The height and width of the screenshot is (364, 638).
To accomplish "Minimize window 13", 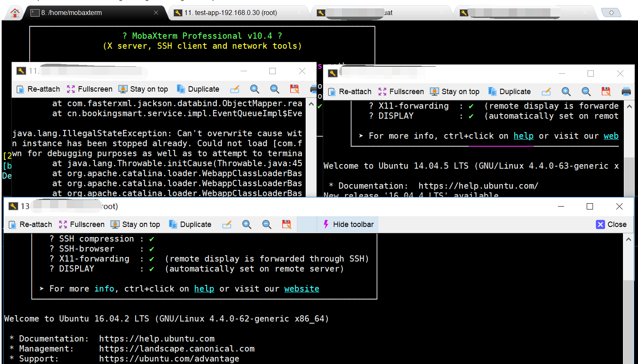I will click(561, 207).
